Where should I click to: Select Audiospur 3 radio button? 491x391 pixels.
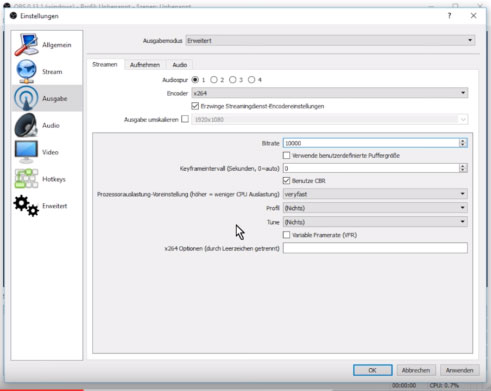[233, 80]
